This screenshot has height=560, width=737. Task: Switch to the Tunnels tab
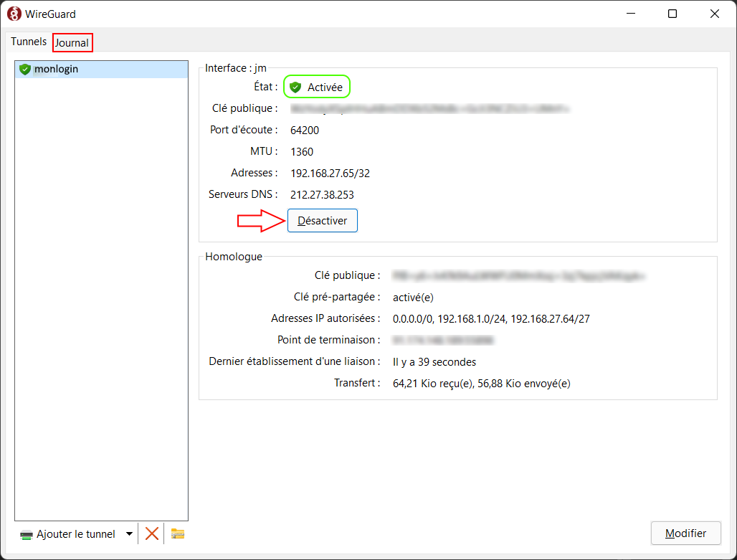click(x=28, y=42)
